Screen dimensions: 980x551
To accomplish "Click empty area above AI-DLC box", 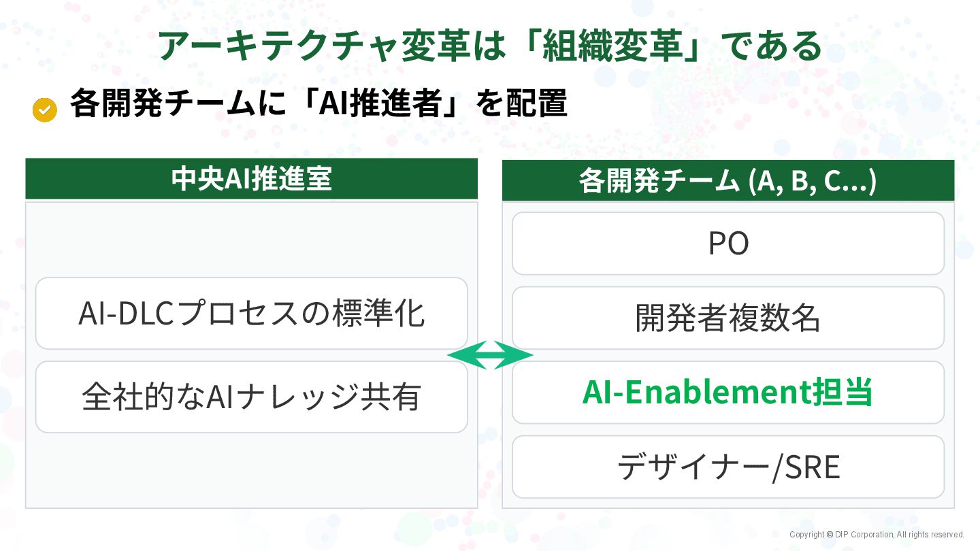I will click(251, 239).
